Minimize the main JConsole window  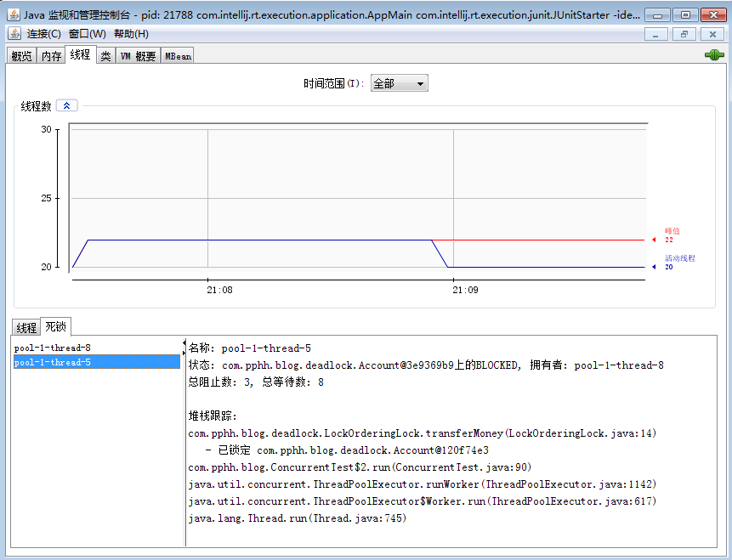[x=657, y=15]
